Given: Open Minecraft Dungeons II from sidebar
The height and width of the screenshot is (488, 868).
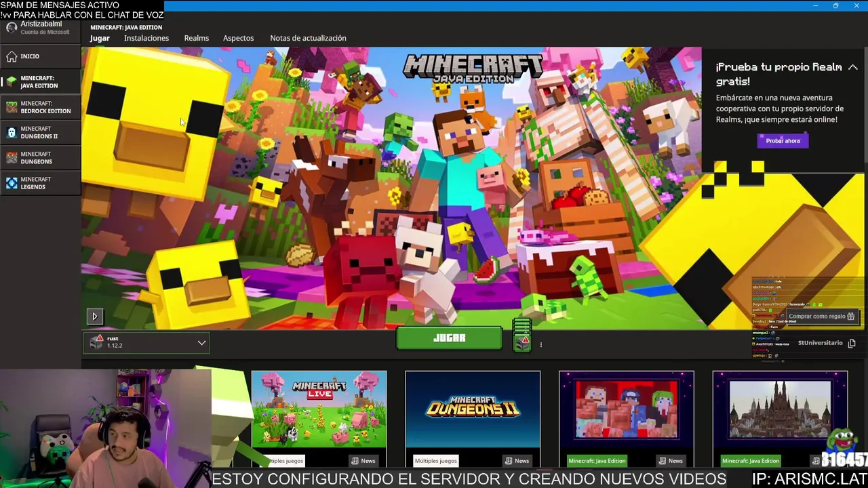Looking at the screenshot, I should [x=41, y=132].
